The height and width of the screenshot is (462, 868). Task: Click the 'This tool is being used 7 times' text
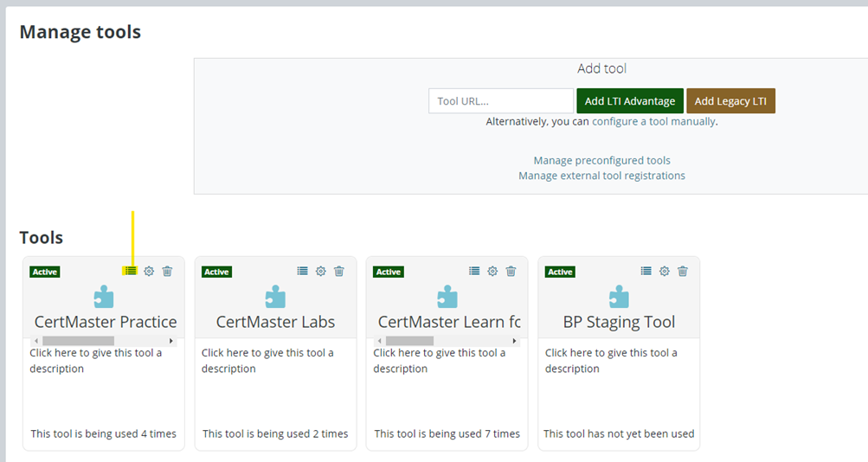pos(447,433)
